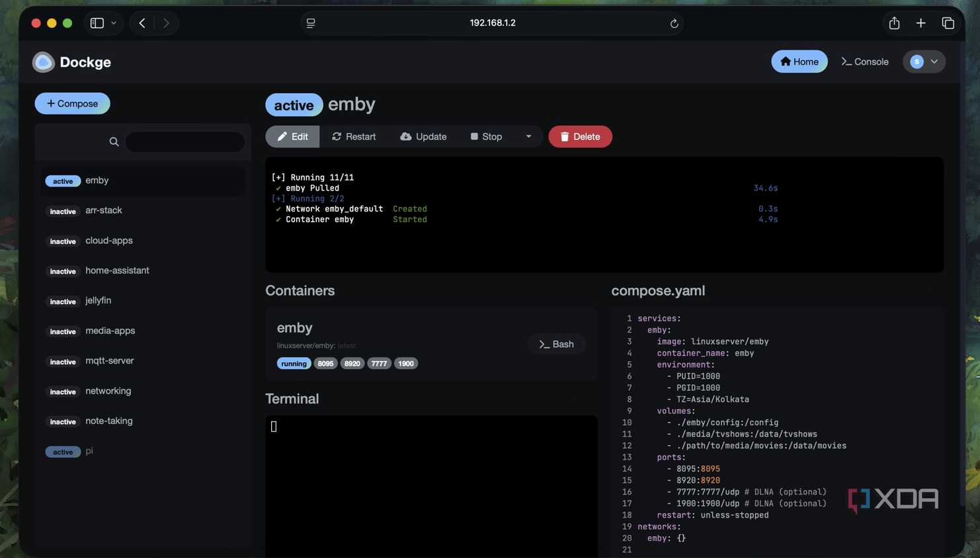This screenshot has height=558, width=980.
Task: Toggle the Safari sidebar
Action: [97, 23]
